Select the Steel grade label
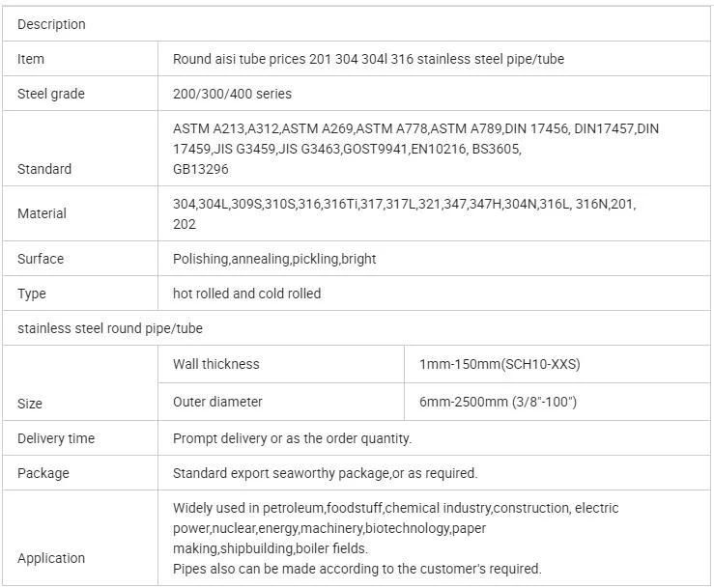Image resolution: width=714 pixels, height=588 pixels. pyautogui.click(x=51, y=94)
